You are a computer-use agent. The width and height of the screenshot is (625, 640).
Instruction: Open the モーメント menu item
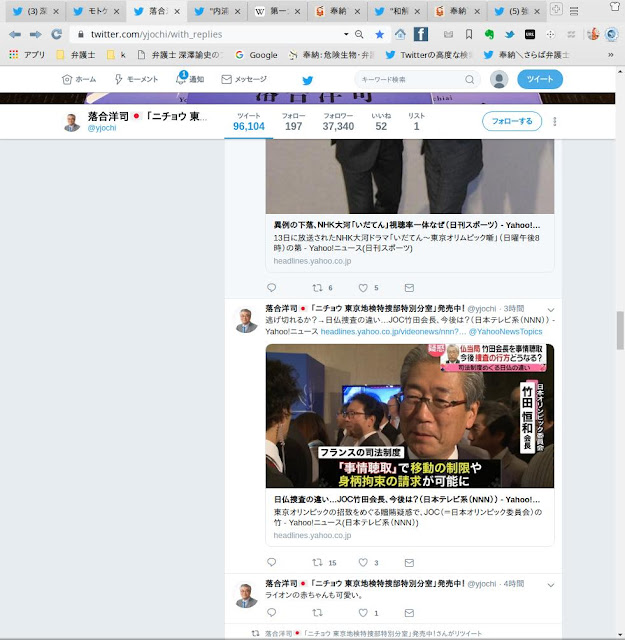(136, 79)
